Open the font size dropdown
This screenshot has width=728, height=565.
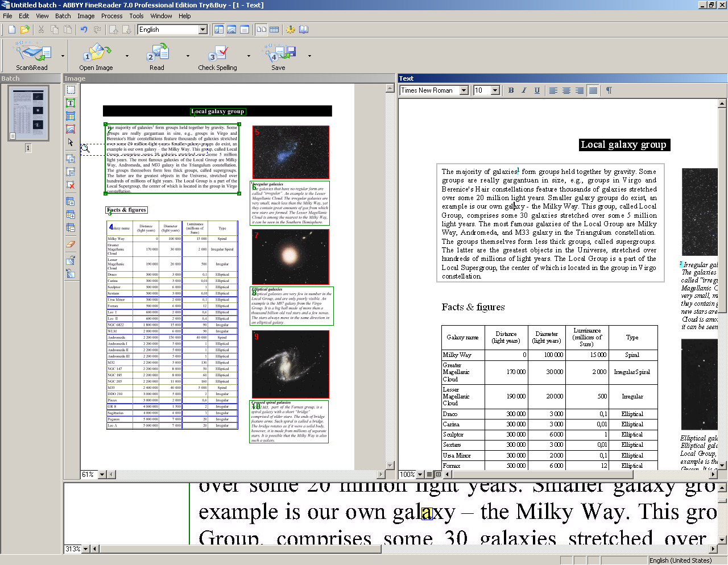(495, 90)
